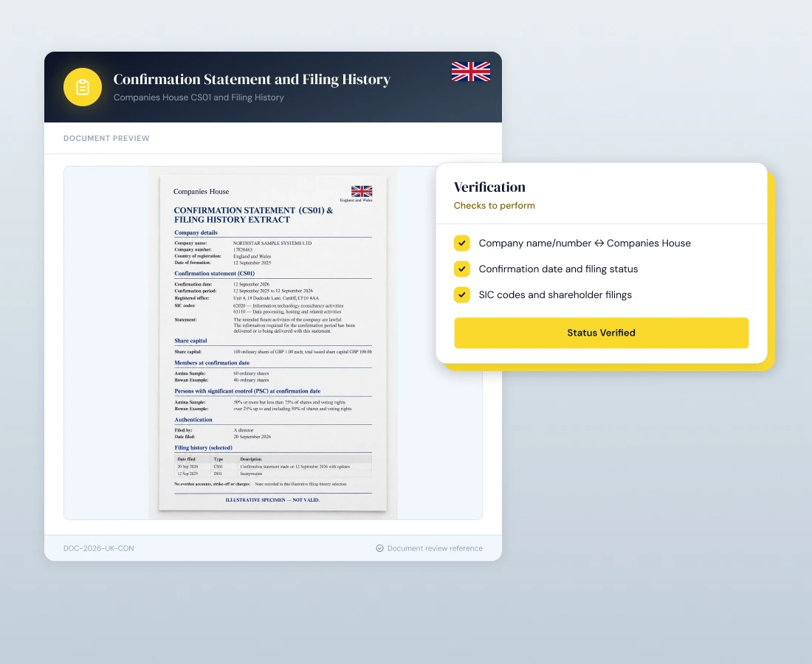Click the Status Verified button
This screenshot has height=664, width=812.
tap(601, 333)
